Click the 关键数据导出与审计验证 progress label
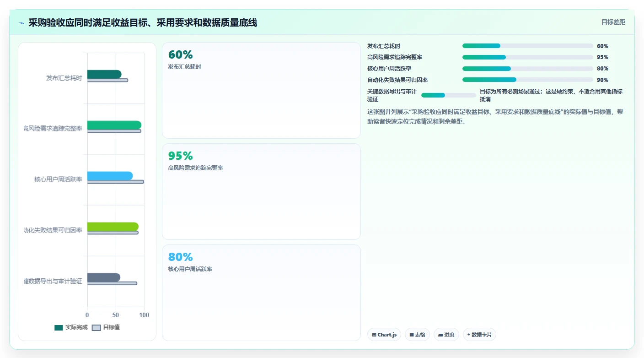This screenshot has height=358, width=644. pyautogui.click(x=392, y=95)
